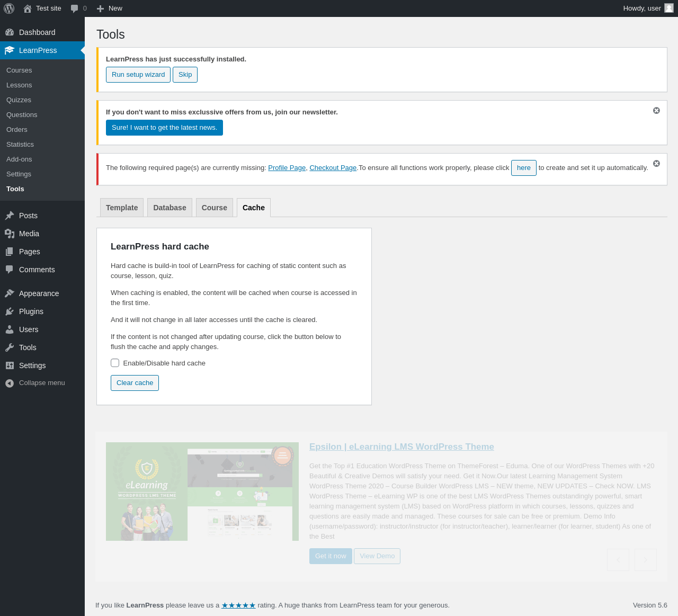This screenshot has height=616, width=678.
Task: Click the five-star rating link
Action: pyautogui.click(x=238, y=605)
